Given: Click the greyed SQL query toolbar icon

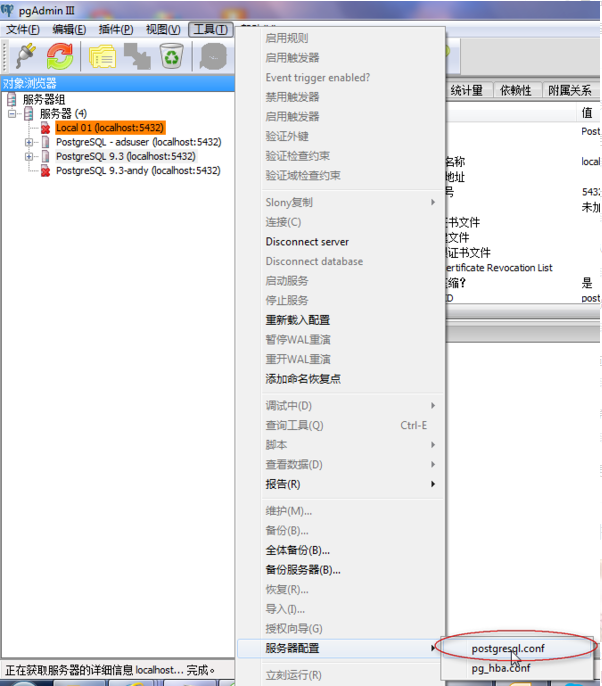Looking at the screenshot, I should click(214, 56).
